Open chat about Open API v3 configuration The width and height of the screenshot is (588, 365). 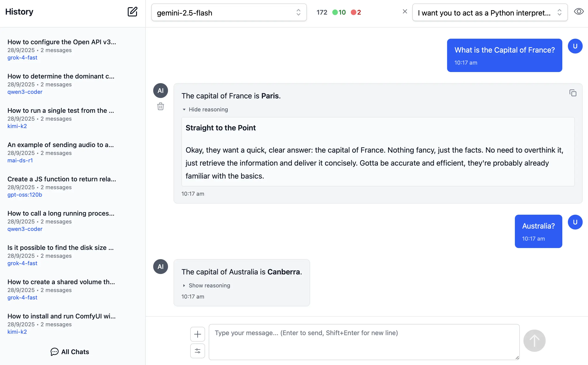tap(62, 42)
